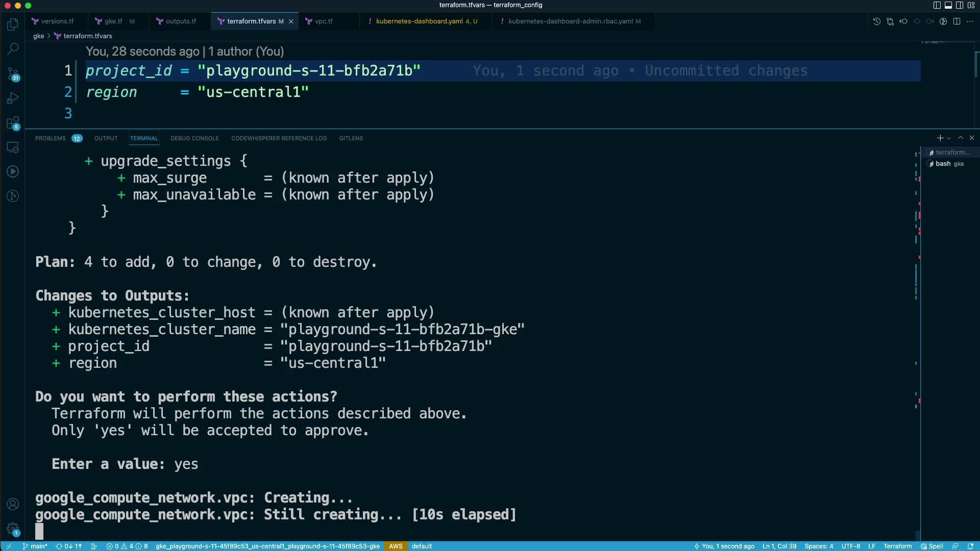Open the vpc.tf editor tab
Viewport: 980px width, 551px height.
(323, 21)
